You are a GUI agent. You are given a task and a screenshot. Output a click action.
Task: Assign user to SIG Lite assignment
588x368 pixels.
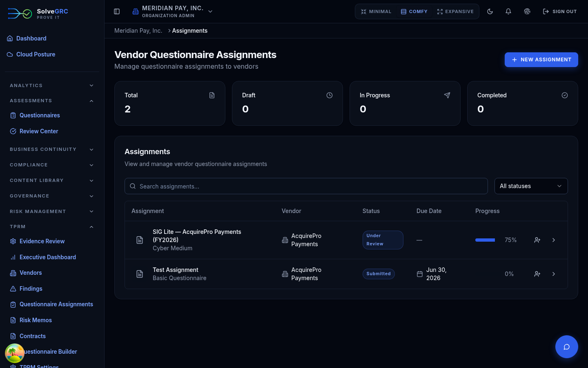[x=537, y=240]
